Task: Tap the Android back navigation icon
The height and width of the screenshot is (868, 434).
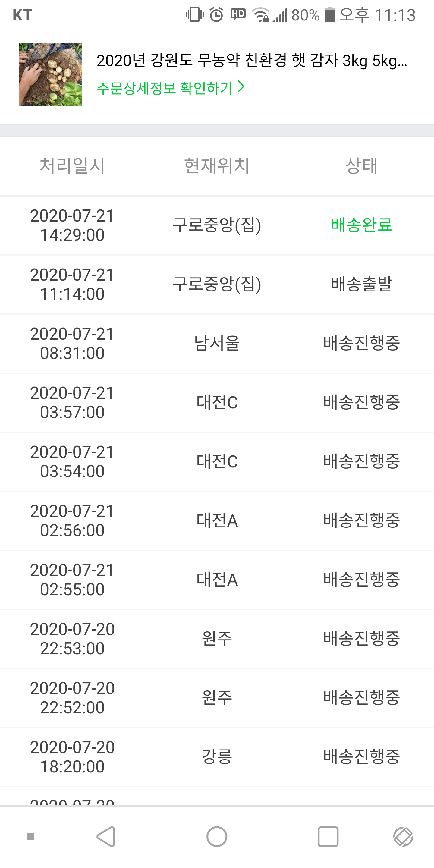Action: click(x=106, y=837)
